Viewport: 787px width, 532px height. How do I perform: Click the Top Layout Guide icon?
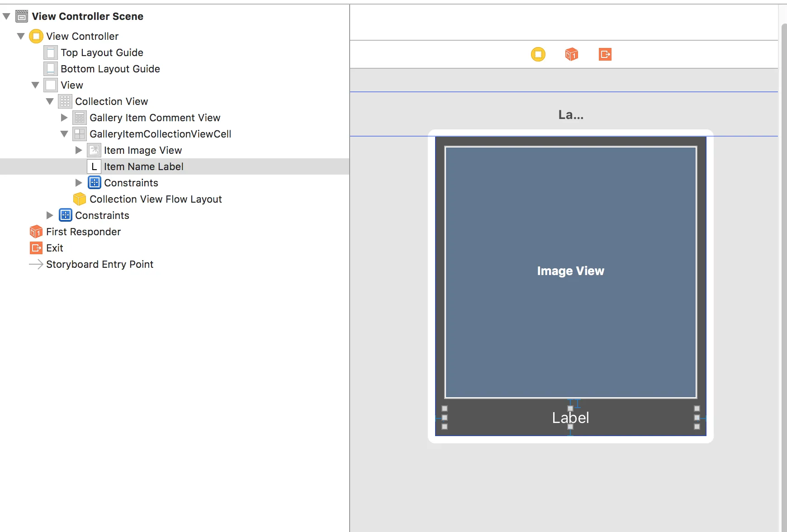point(51,52)
